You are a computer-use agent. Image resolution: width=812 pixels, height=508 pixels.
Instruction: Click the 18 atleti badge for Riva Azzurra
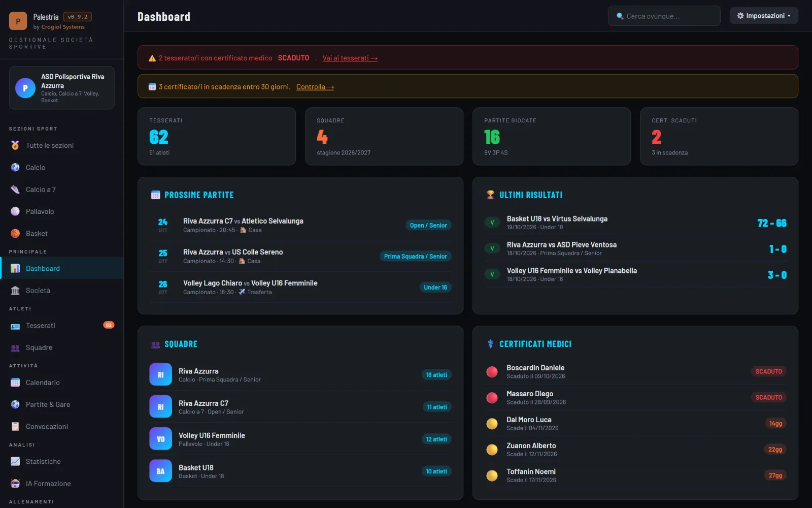(x=436, y=375)
